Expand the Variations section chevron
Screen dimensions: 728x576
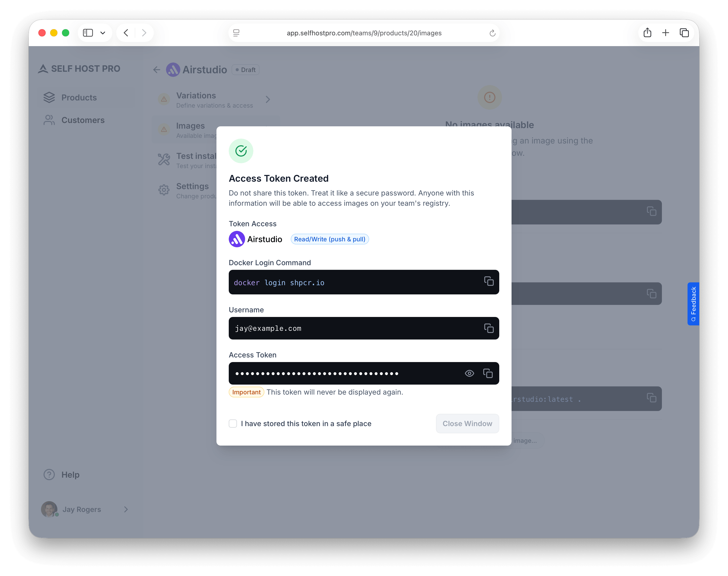268,99
